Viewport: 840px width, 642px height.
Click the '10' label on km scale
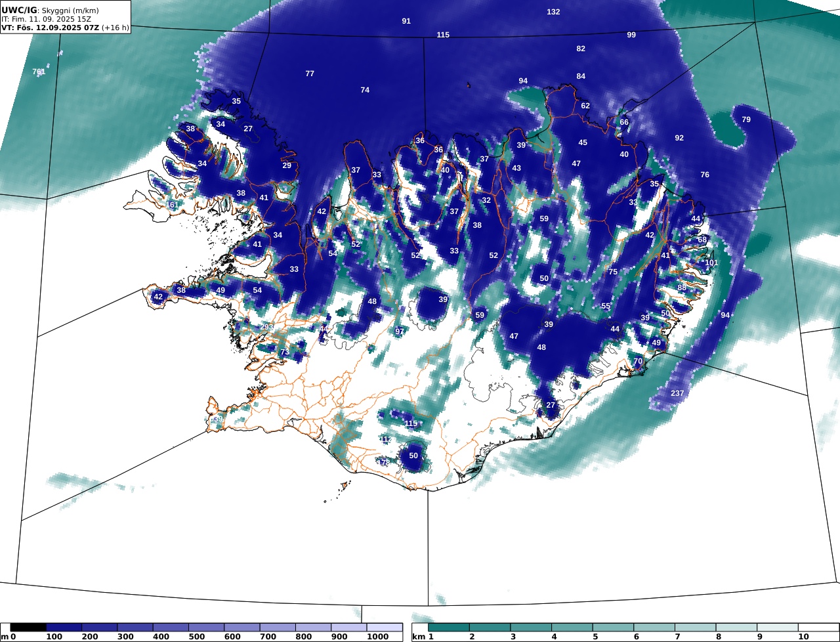[x=803, y=637]
